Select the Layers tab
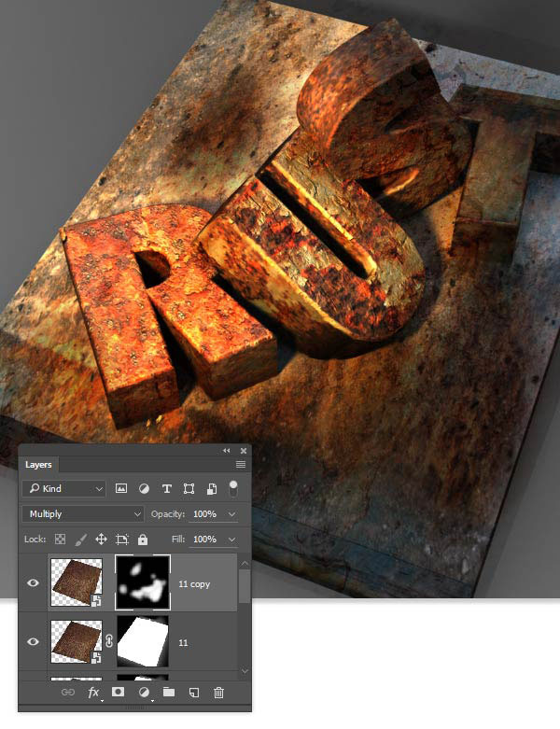 pos(38,465)
